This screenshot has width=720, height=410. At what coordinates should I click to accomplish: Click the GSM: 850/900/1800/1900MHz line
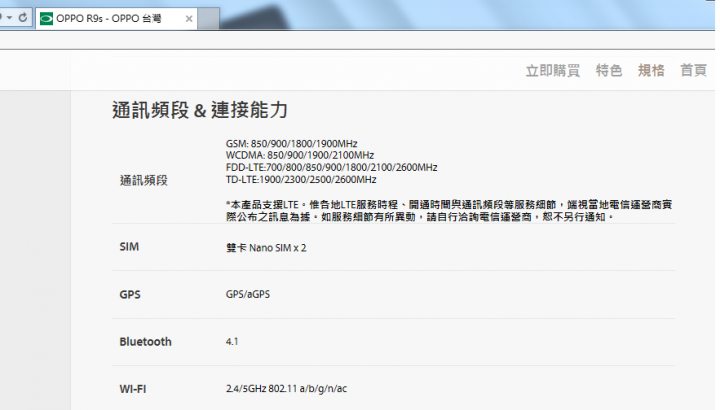[x=292, y=144]
